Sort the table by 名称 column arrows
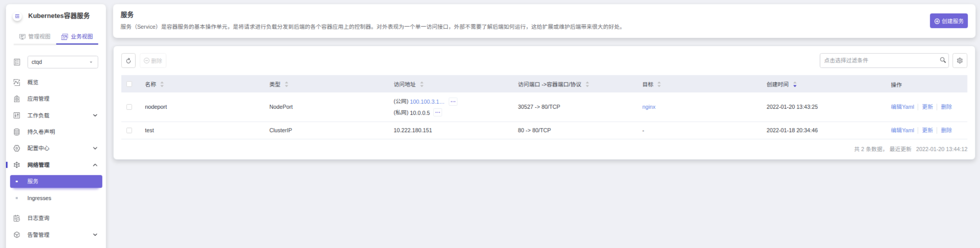 162,85
